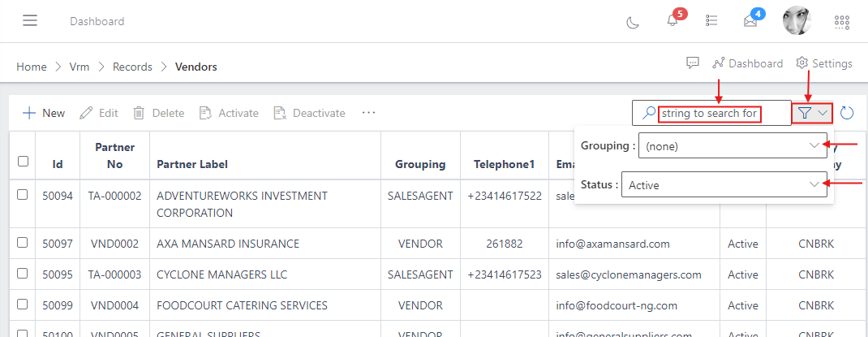Open the Status dropdown showing Active
This screenshot has width=868, height=337.
coord(724,185)
